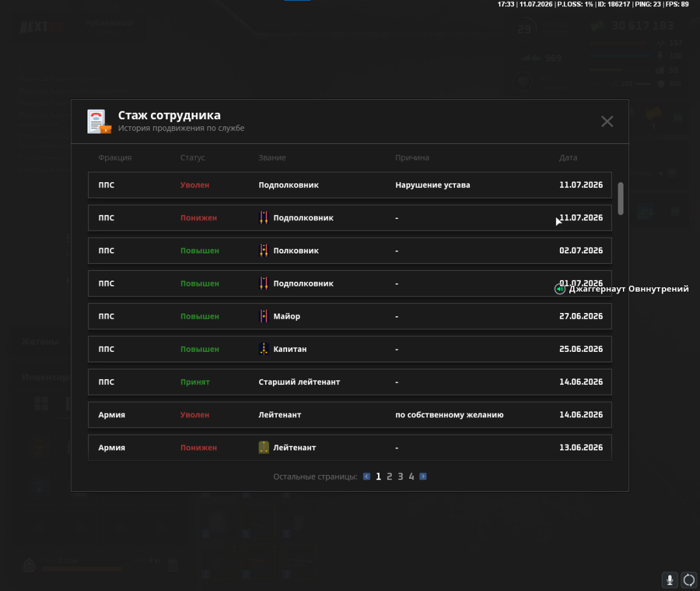Click Джаггернаут Овннутрений player name
Image resolution: width=700 pixels, height=591 pixels.
point(629,289)
